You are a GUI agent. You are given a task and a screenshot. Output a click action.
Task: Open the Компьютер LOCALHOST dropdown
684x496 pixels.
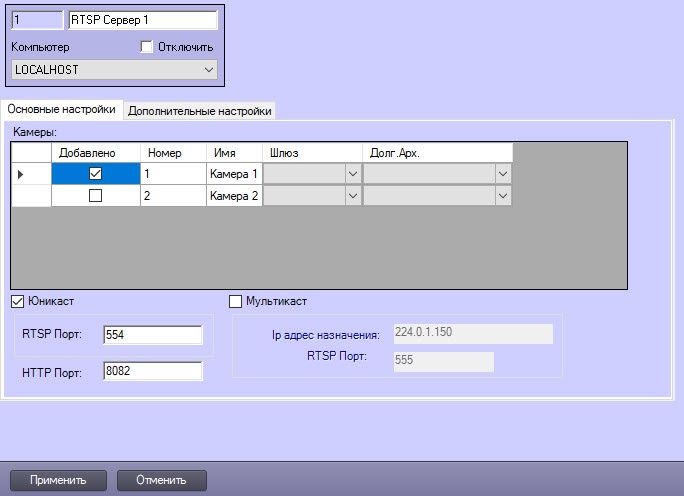pos(114,70)
